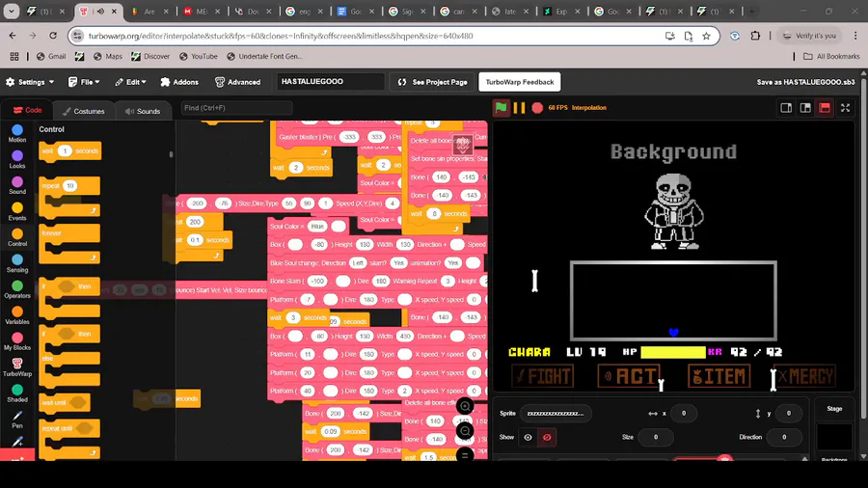Click FIGHT button on stage
This screenshot has height=488, width=868.
(543, 376)
